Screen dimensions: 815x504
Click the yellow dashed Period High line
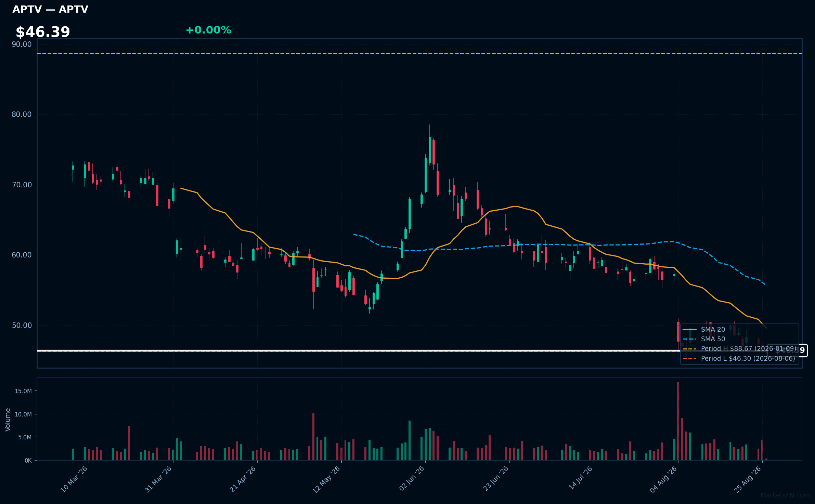(x=419, y=54)
